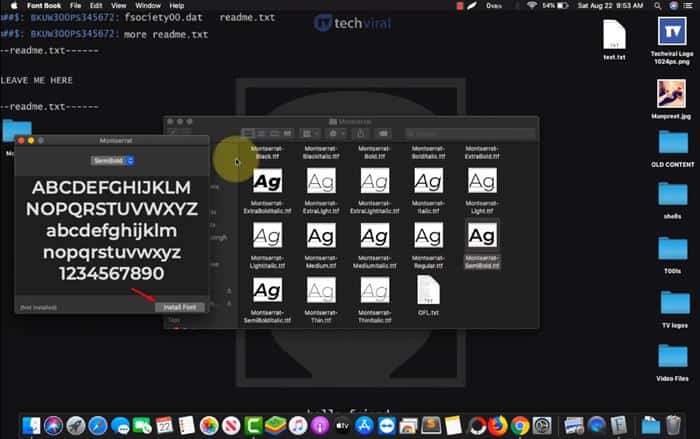Launch Siri from the Dock

click(53, 426)
